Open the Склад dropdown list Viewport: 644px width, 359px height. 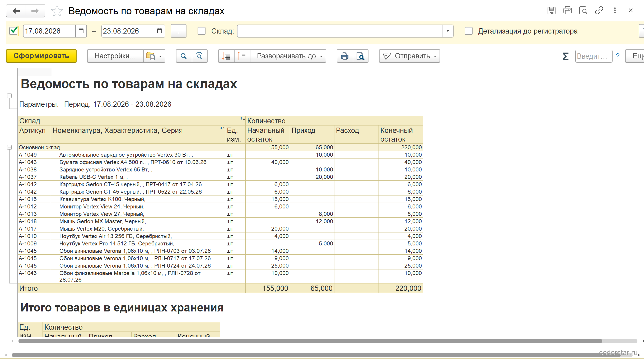point(448,31)
